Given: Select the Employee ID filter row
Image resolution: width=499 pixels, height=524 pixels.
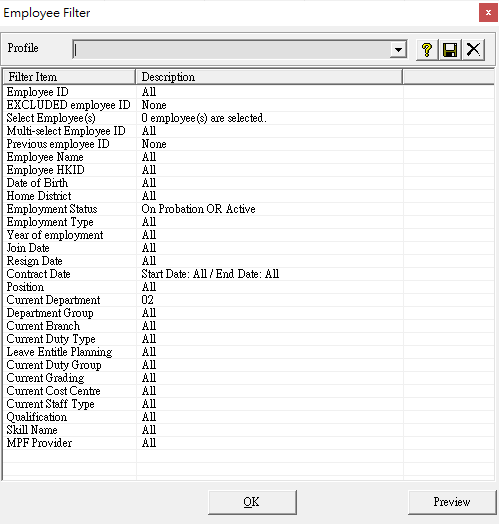Looking at the screenshot, I should [x=249, y=92].
